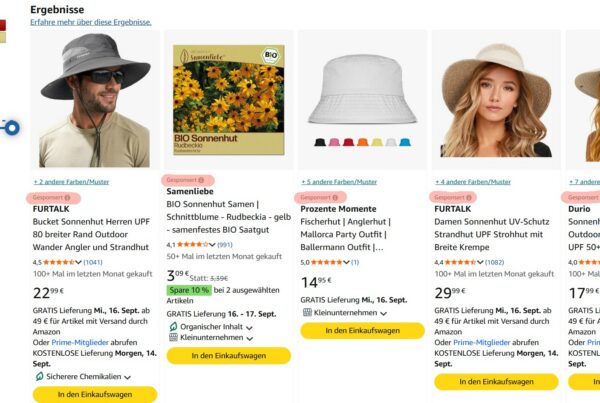Click the info icon on Samenliebe Gesponsert label
This screenshot has height=403, width=600.
click(x=201, y=180)
